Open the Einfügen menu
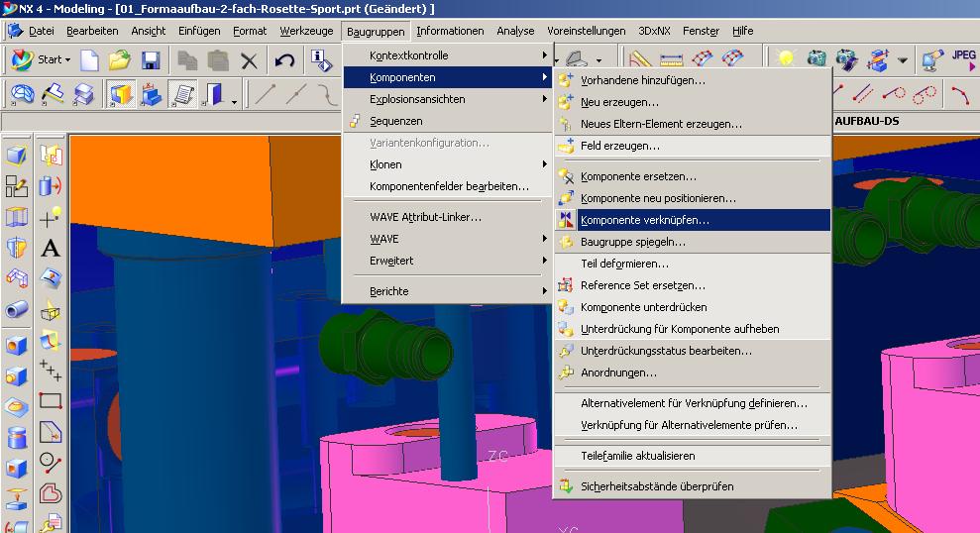 point(199,31)
